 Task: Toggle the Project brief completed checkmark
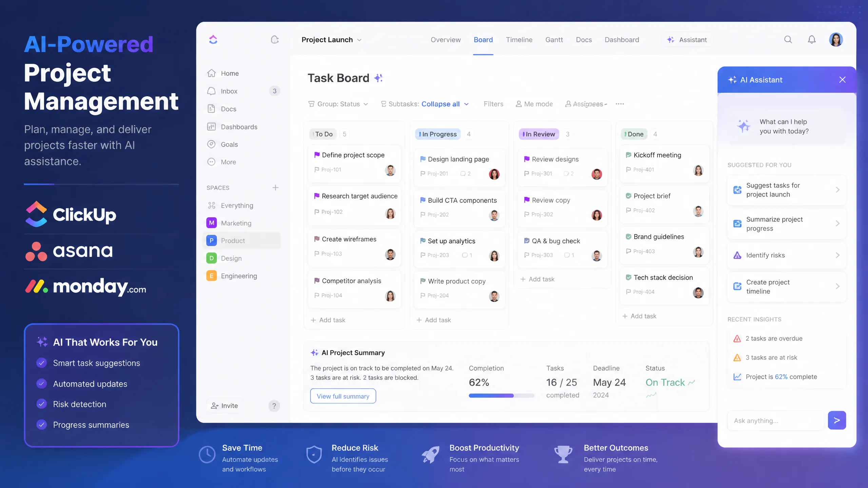[628, 196]
